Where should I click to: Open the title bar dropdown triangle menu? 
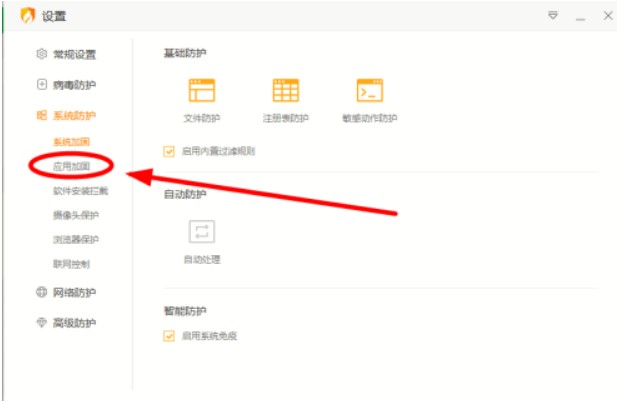point(552,16)
